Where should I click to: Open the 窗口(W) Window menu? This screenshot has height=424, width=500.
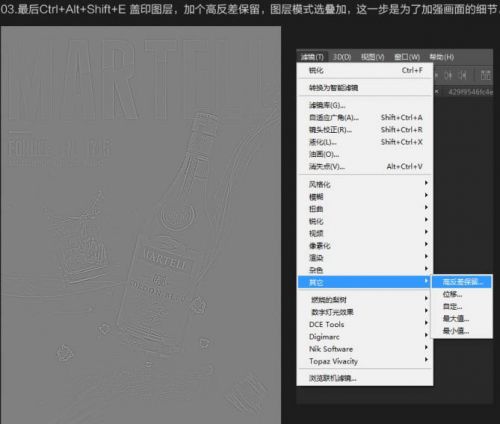[407, 57]
